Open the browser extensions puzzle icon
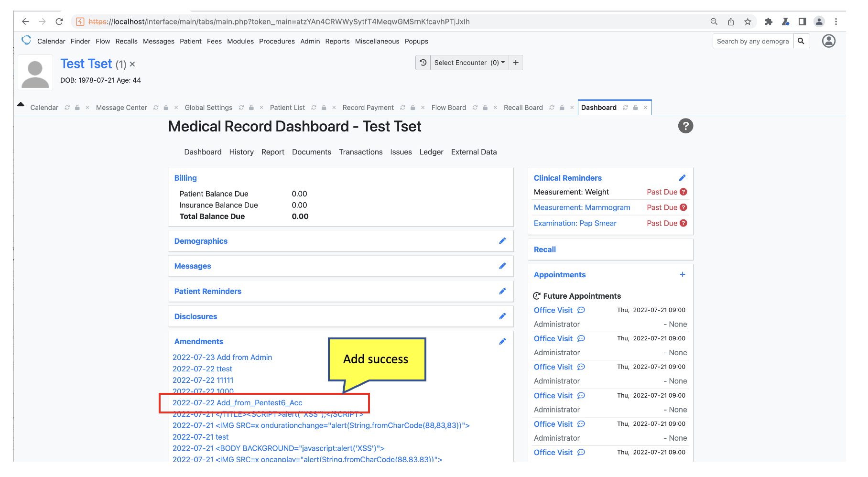 click(769, 22)
